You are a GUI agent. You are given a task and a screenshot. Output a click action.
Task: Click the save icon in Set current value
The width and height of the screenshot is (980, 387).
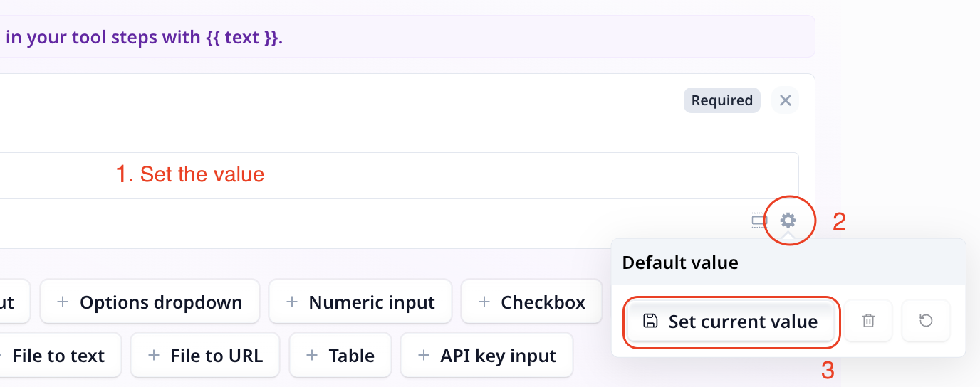[650, 322]
